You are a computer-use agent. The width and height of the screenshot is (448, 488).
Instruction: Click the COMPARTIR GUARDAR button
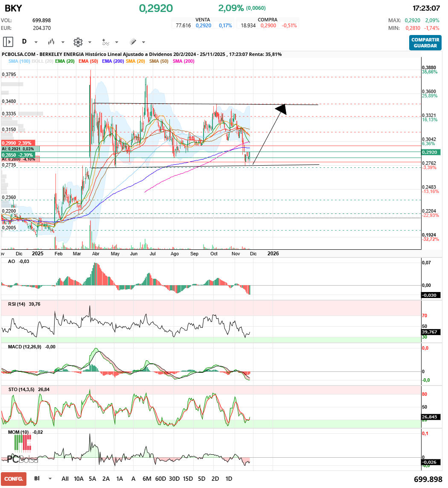(425, 42)
